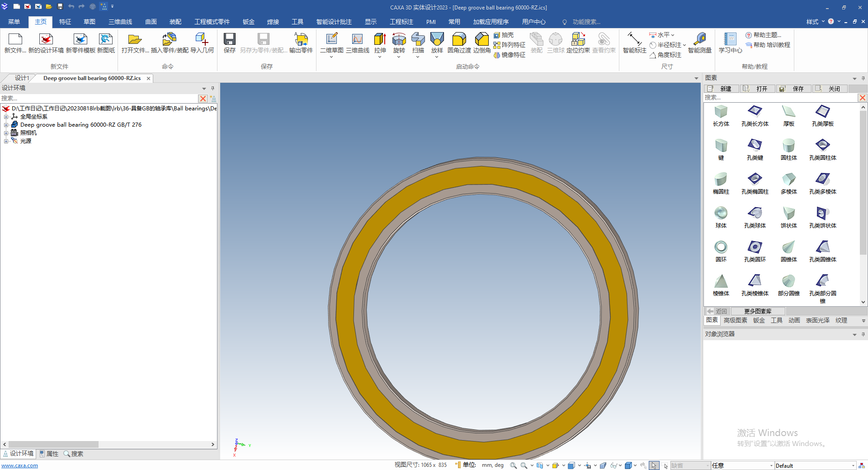Click 插入零件/装配 insert part icon
868x470 pixels.
click(170, 43)
